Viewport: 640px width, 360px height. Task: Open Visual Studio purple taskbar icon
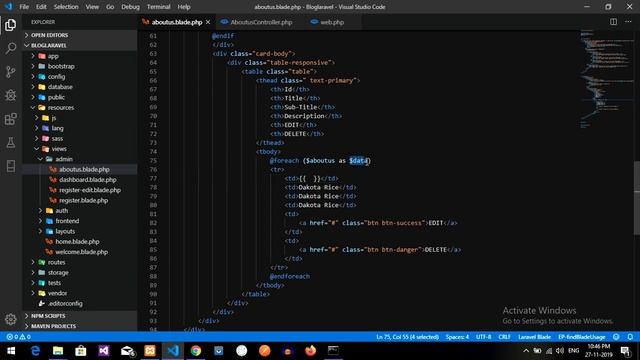click(104, 351)
